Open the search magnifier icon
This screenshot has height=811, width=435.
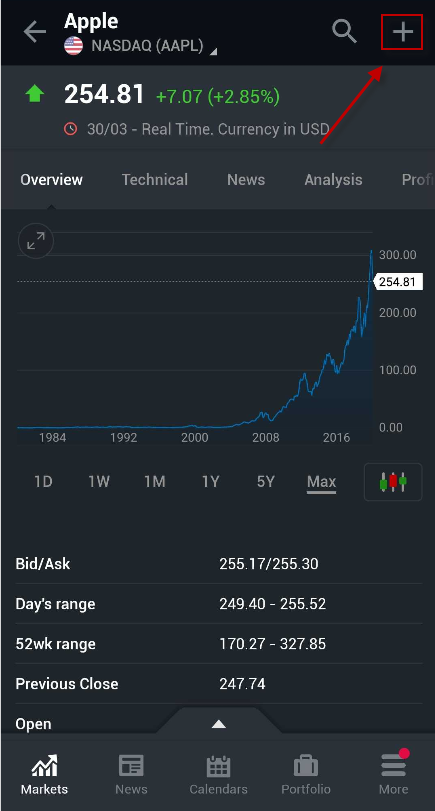coord(344,32)
